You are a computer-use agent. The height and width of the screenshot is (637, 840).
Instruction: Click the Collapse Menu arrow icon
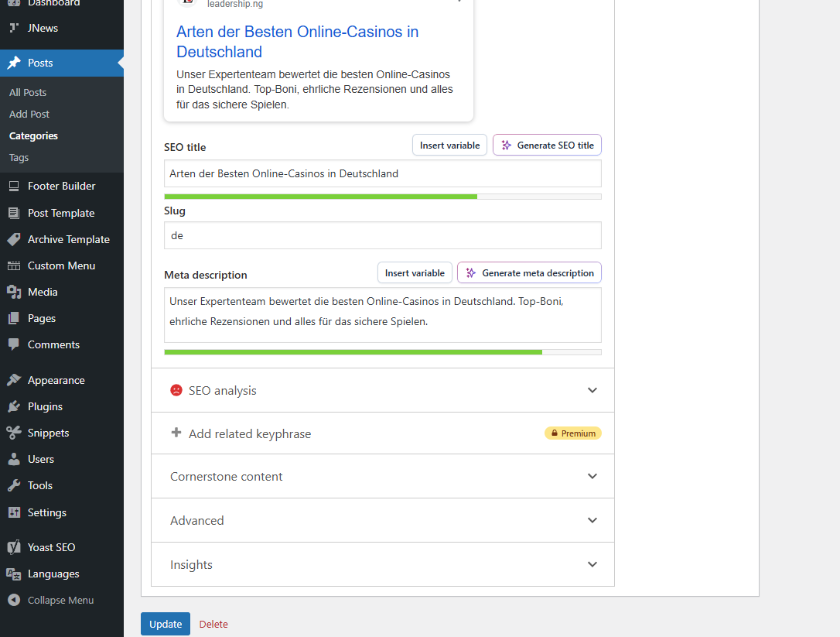click(14, 600)
